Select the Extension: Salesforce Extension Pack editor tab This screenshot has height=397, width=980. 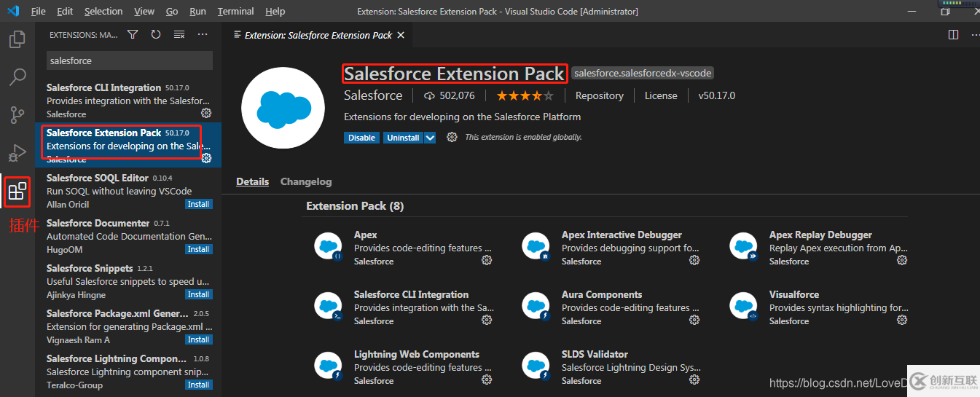(x=318, y=35)
